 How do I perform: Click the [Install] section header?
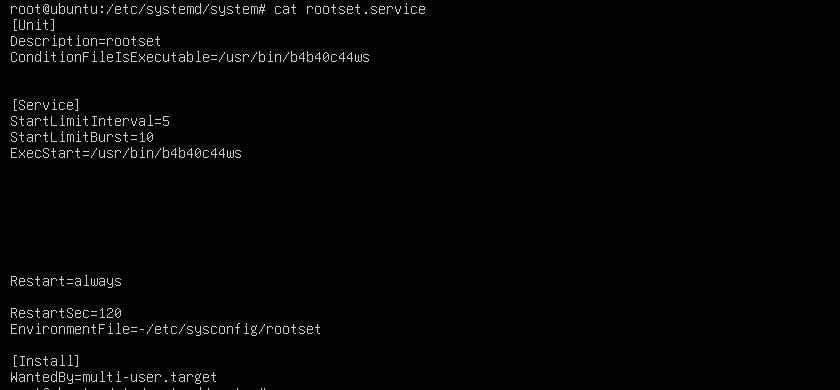pos(46,361)
